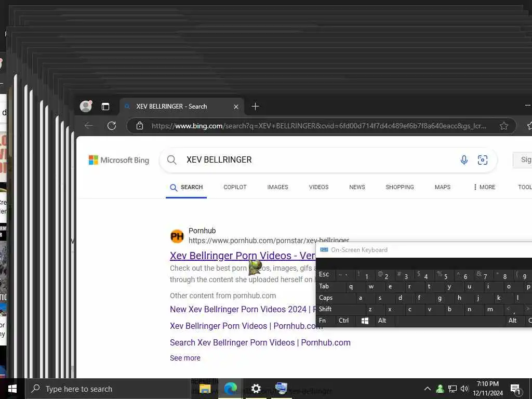Click the Windows logo key on On-Screen Keyboard

pos(365,321)
